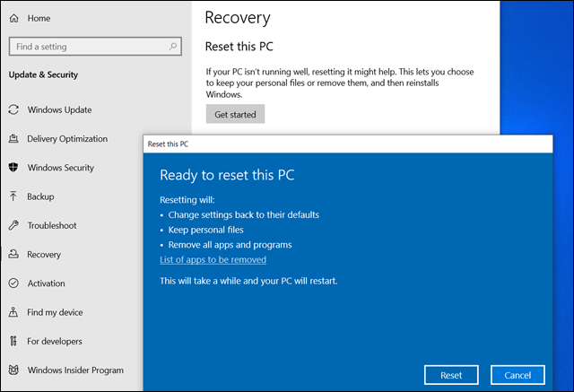Image resolution: width=574 pixels, height=392 pixels.
Task: Select the Delivery Optimization icon
Action: 13,138
